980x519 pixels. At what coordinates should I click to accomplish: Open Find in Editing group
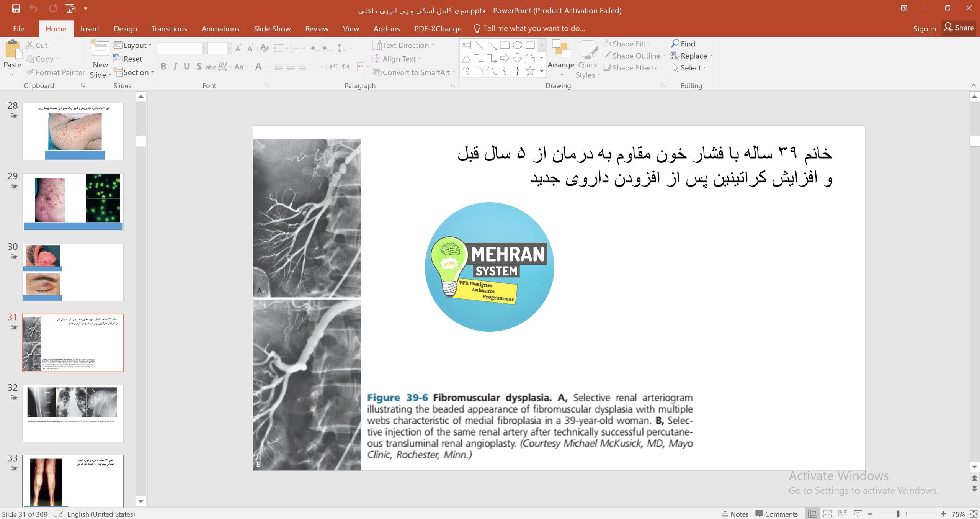pyautogui.click(x=683, y=44)
